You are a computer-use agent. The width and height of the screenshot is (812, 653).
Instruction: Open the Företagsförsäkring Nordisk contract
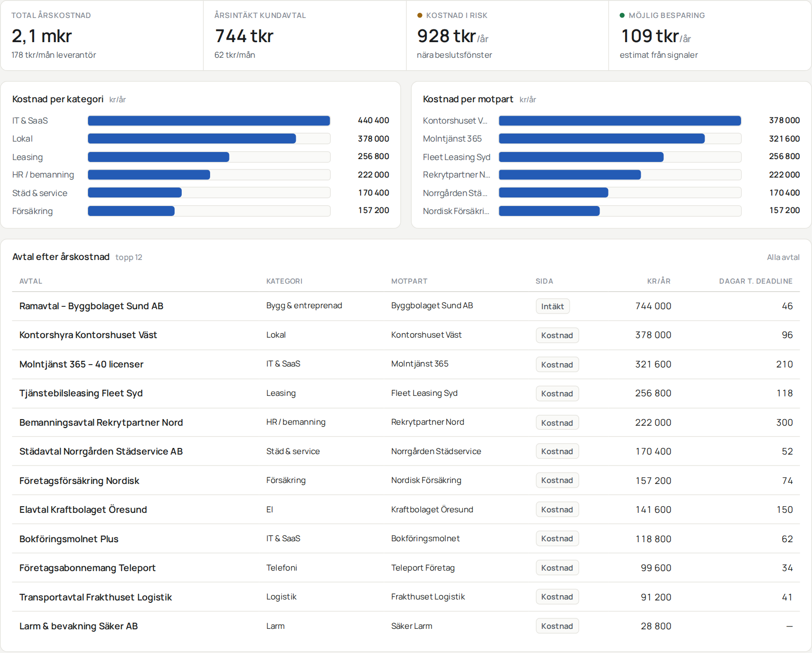pyautogui.click(x=79, y=481)
